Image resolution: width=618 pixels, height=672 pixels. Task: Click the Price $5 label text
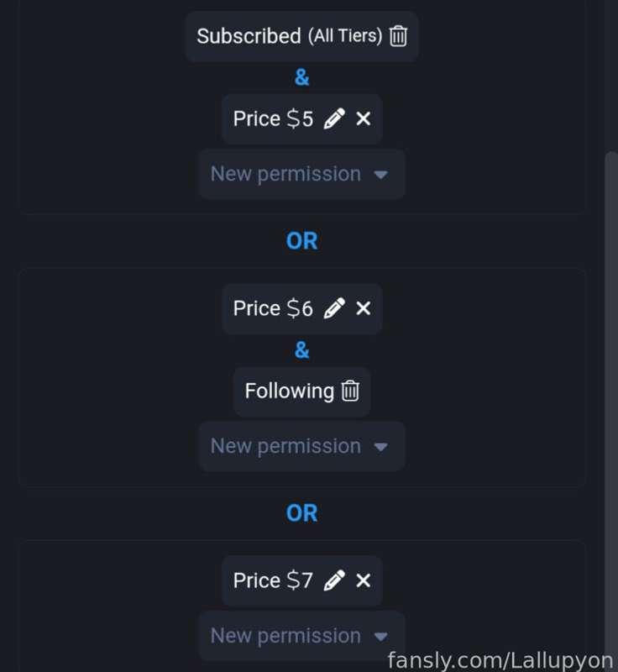coord(273,119)
